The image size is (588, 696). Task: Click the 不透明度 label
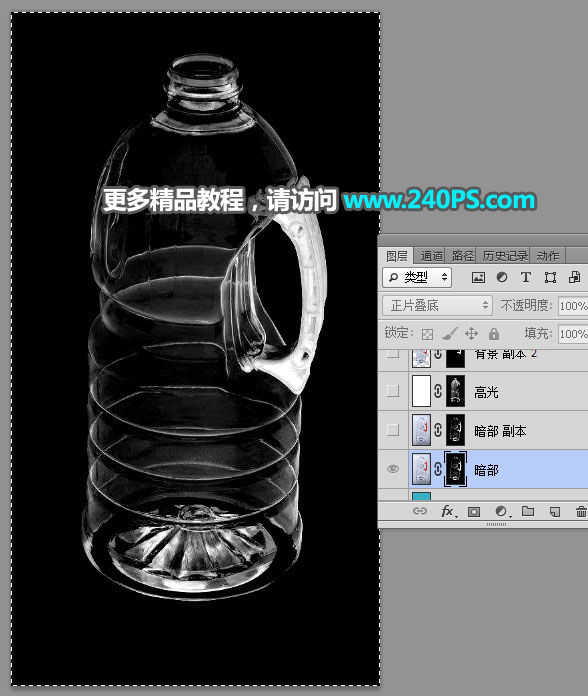[526, 305]
